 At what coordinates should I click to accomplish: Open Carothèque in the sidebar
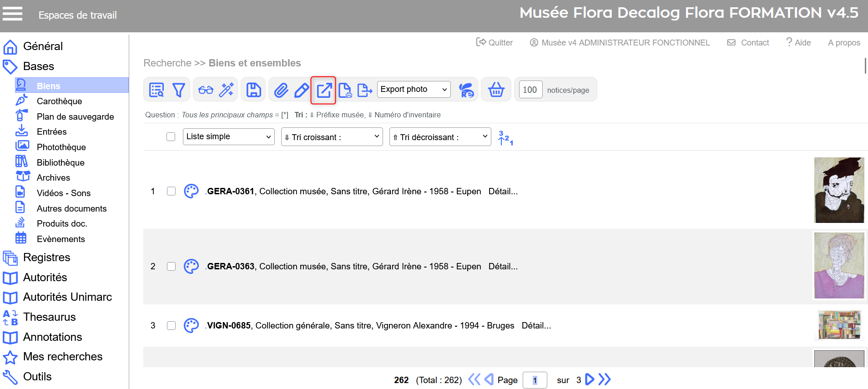click(59, 101)
